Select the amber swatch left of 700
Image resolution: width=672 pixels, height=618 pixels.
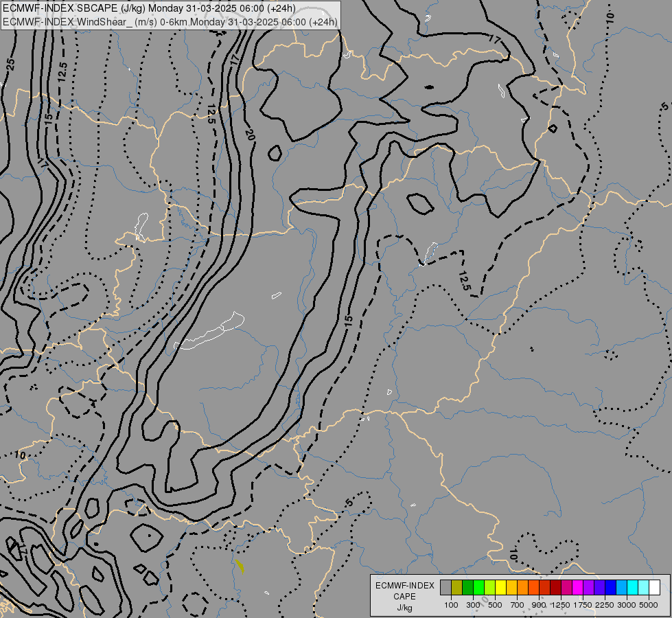pyautogui.click(x=511, y=587)
